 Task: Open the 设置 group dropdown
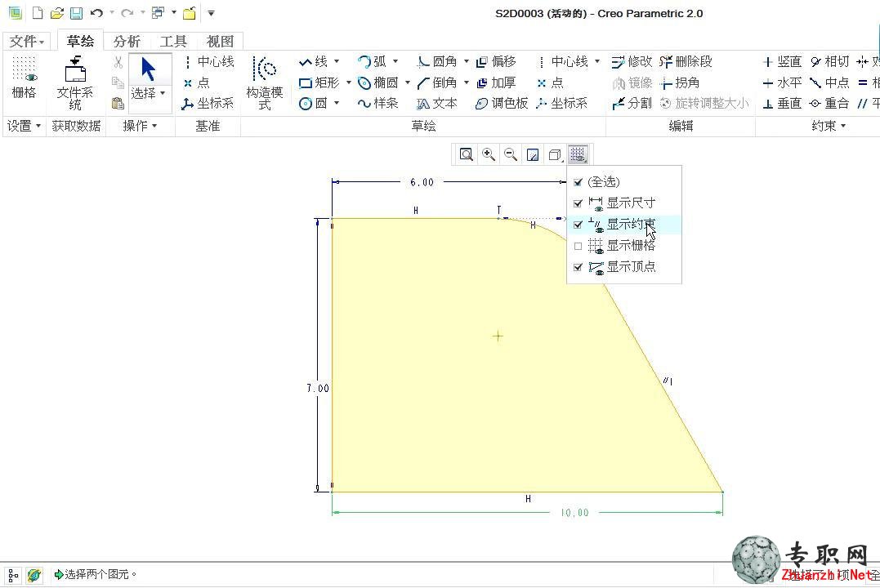tap(25, 127)
